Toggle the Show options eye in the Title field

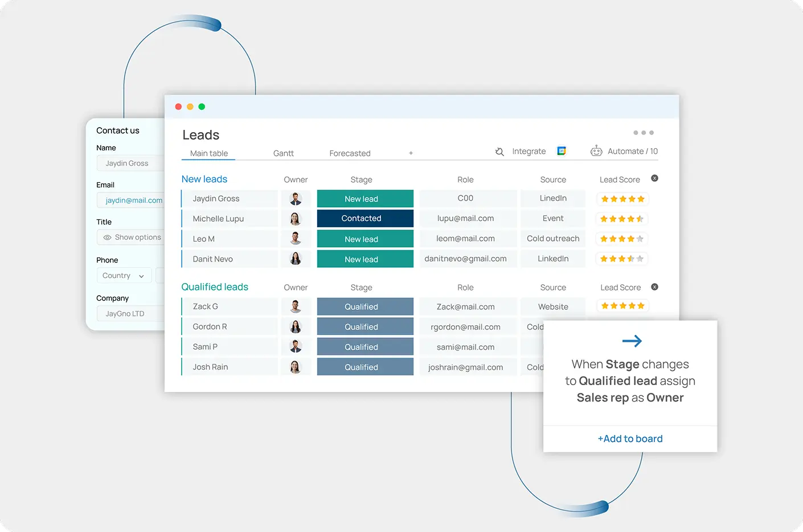coord(106,237)
